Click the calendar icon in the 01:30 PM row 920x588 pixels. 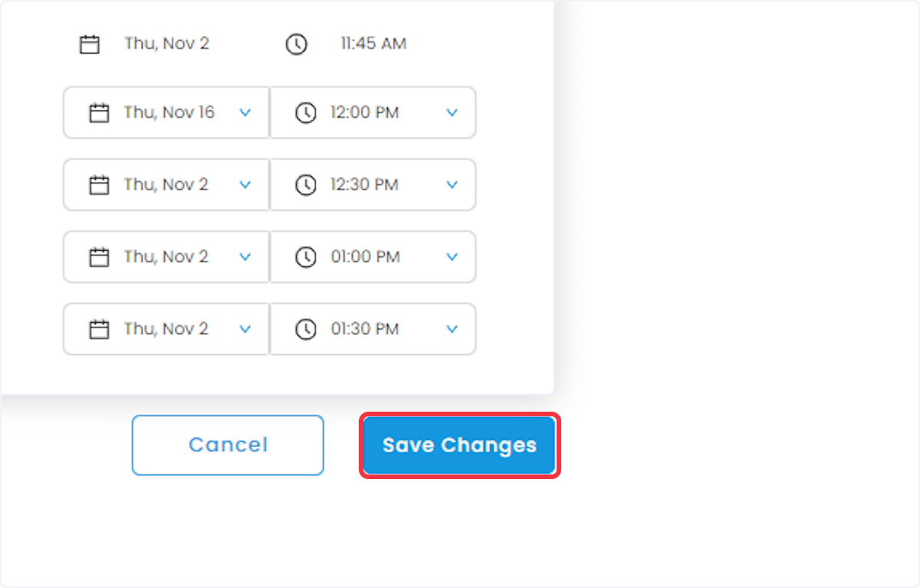tap(100, 330)
